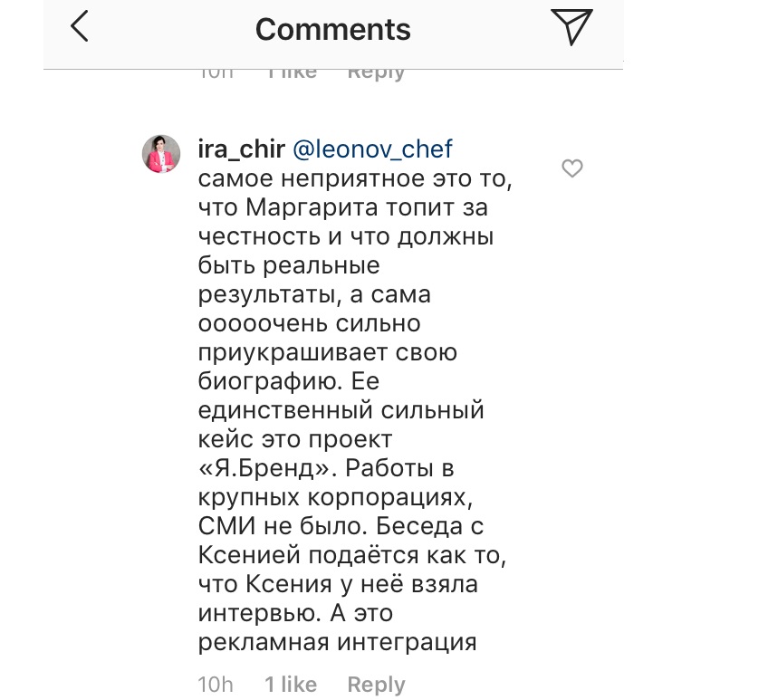Viewport: 768px width, 700px height.
Task: Tap the phrase рекламная интеграция
Action: click(337, 643)
